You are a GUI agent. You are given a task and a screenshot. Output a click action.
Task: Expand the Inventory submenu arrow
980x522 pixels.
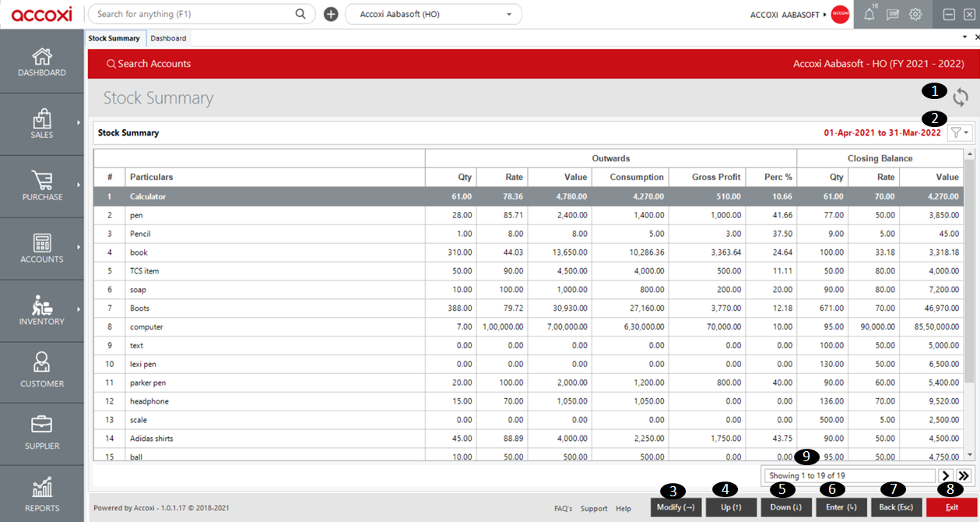point(79,309)
